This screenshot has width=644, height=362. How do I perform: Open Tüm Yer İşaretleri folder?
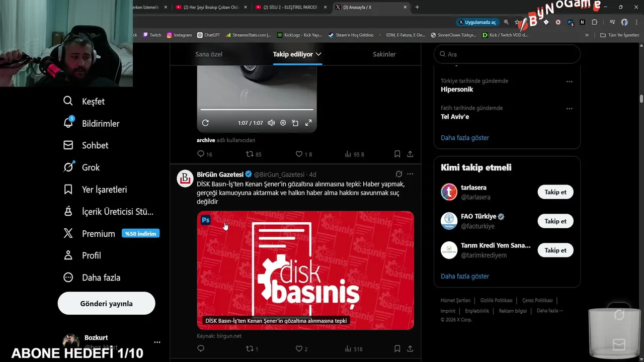pyautogui.click(x=620, y=35)
